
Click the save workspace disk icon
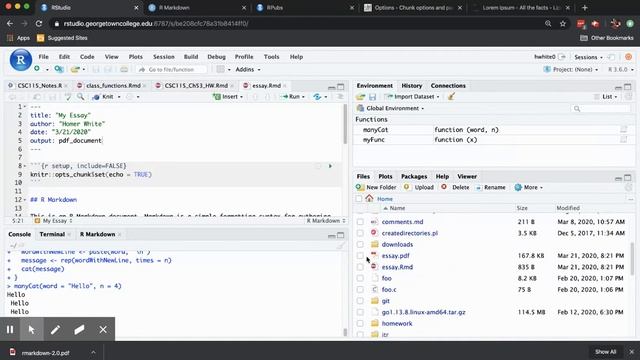[372, 97]
